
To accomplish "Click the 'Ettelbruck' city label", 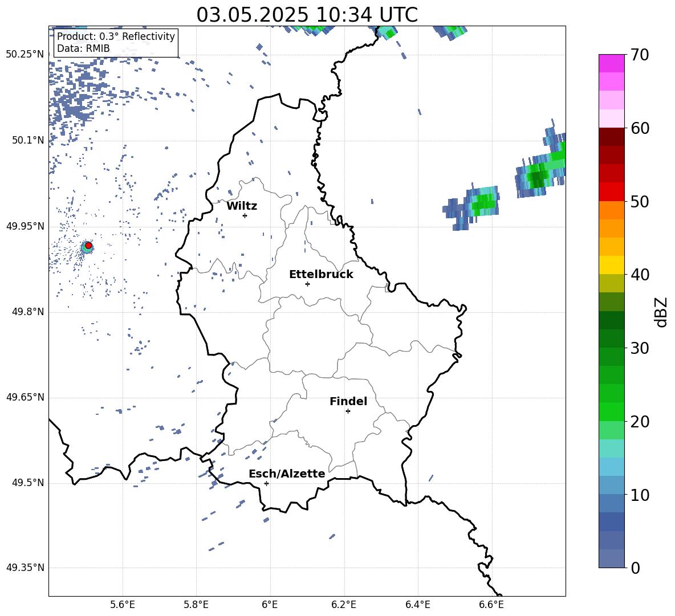I will pyautogui.click(x=321, y=275).
